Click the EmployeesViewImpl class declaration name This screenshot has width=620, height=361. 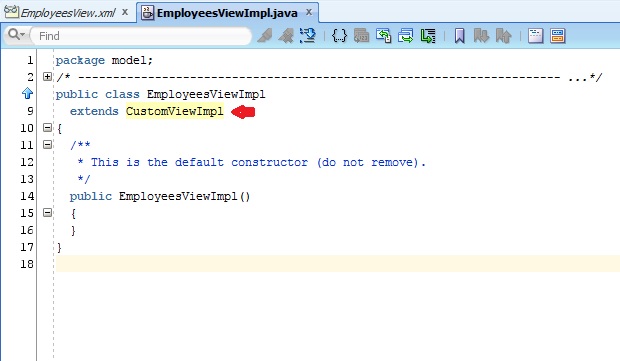click(x=206, y=94)
